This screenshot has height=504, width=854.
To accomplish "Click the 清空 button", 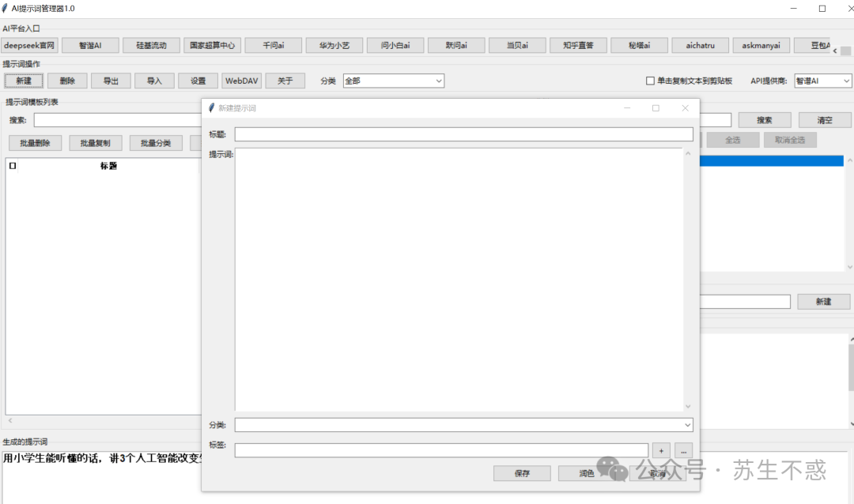I will (x=825, y=120).
